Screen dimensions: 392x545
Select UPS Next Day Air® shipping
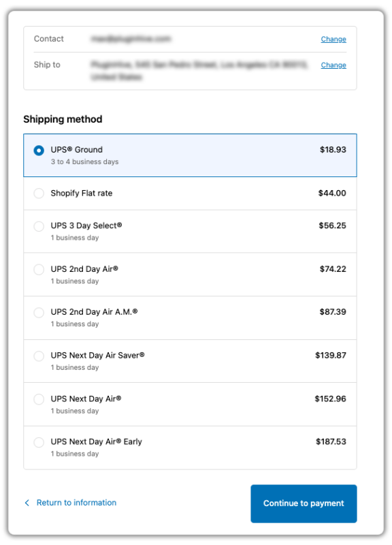(x=39, y=399)
